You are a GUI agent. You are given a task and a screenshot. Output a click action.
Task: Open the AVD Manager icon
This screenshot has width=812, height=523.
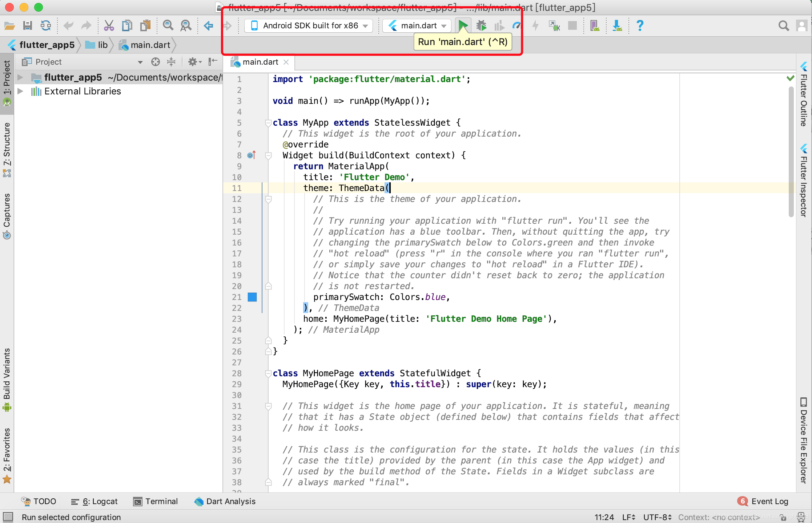[595, 25]
